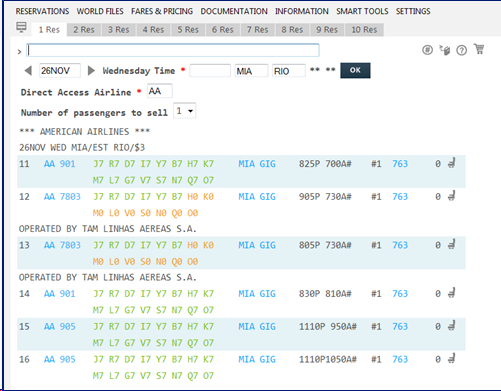The width and height of the screenshot is (501, 391).
Task: Select class K7 on line 11
Action: tap(208, 164)
